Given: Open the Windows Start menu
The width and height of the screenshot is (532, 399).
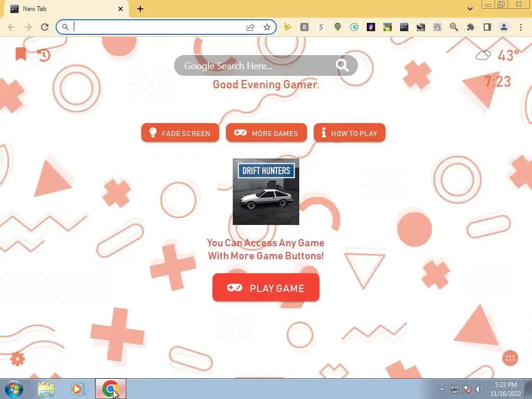Looking at the screenshot, I should pyautogui.click(x=14, y=389).
